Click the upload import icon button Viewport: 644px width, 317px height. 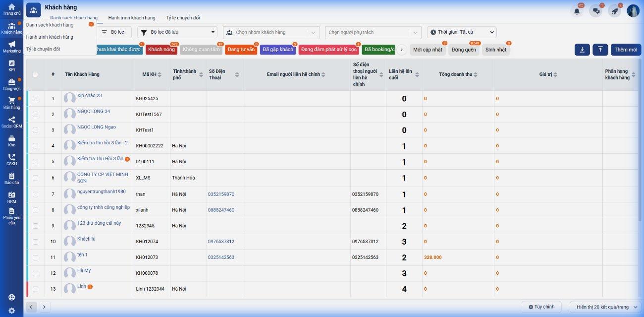(x=600, y=50)
